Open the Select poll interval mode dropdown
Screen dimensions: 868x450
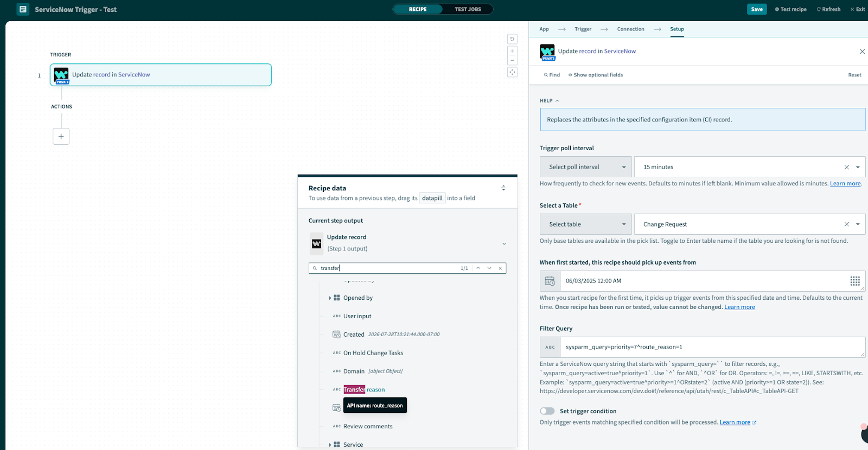point(586,167)
